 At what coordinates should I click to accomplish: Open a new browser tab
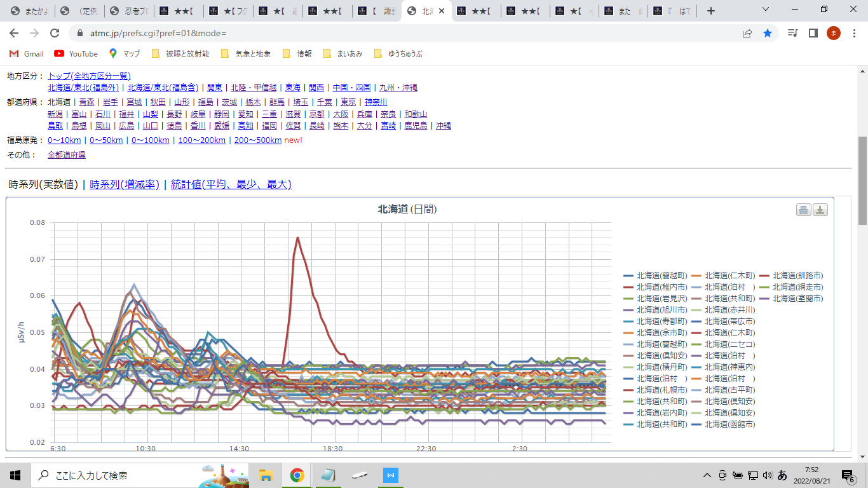pyautogui.click(x=711, y=11)
